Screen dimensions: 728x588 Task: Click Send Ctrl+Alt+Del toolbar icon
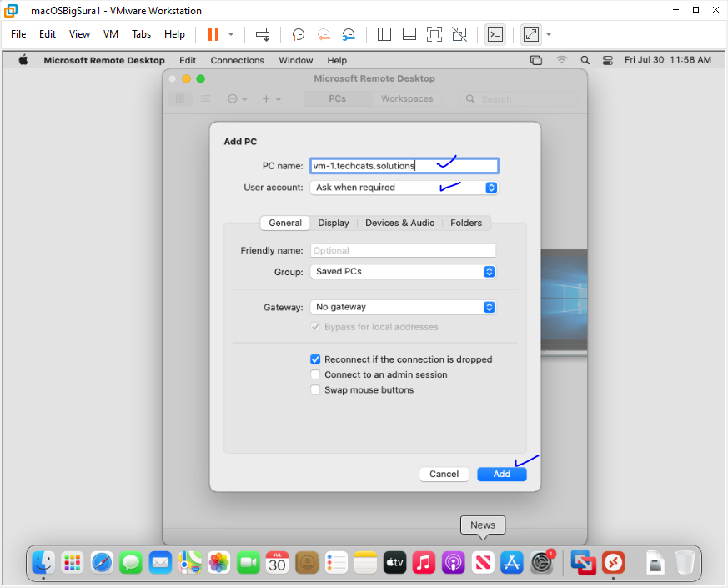pyautogui.click(x=263, y=34)
